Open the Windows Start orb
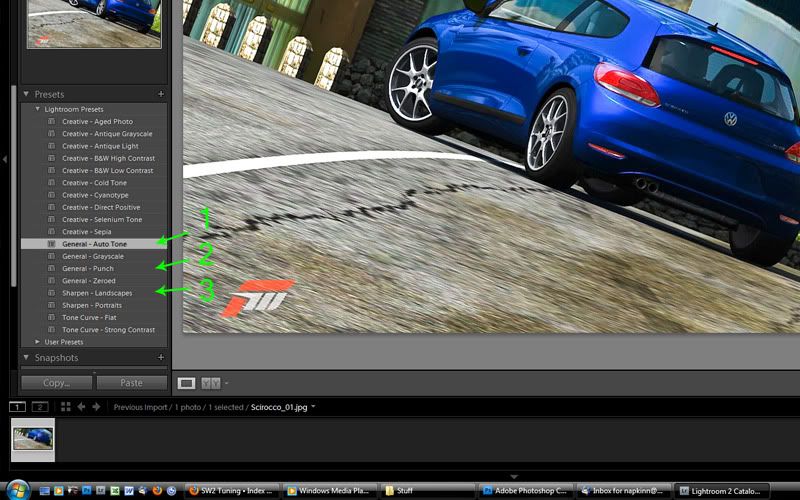800x500 pixels. [x=18, y=490]
